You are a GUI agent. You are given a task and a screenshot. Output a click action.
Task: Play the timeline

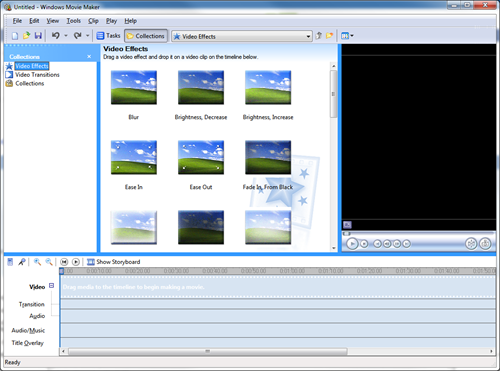[x=76, y=262]
